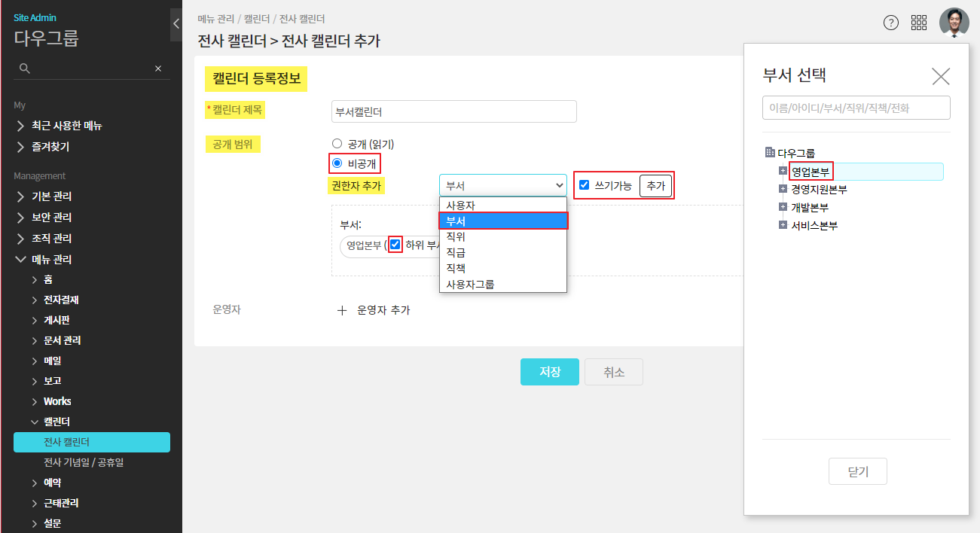Open the apps grid icon
Viewport: 980px width, 533px height.
point(919,23)
